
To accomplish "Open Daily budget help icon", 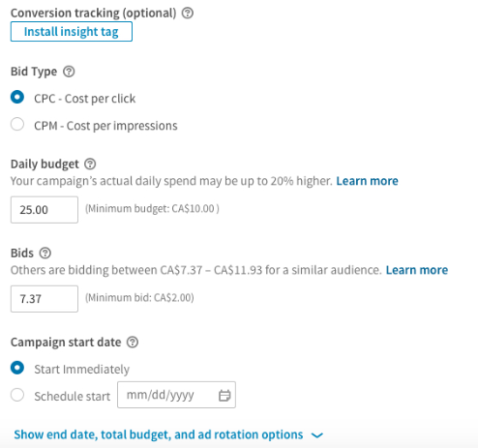I will coord(90,164).
